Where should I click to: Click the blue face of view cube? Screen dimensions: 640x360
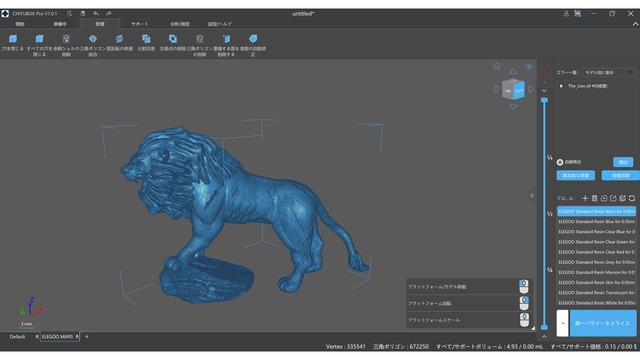coord(519,90)
